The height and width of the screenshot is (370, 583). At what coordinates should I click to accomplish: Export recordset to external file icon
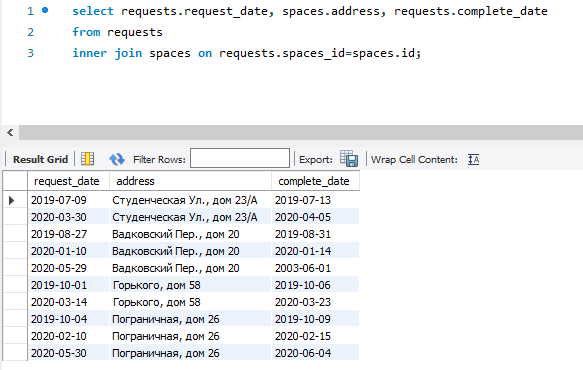coord(349,159)
